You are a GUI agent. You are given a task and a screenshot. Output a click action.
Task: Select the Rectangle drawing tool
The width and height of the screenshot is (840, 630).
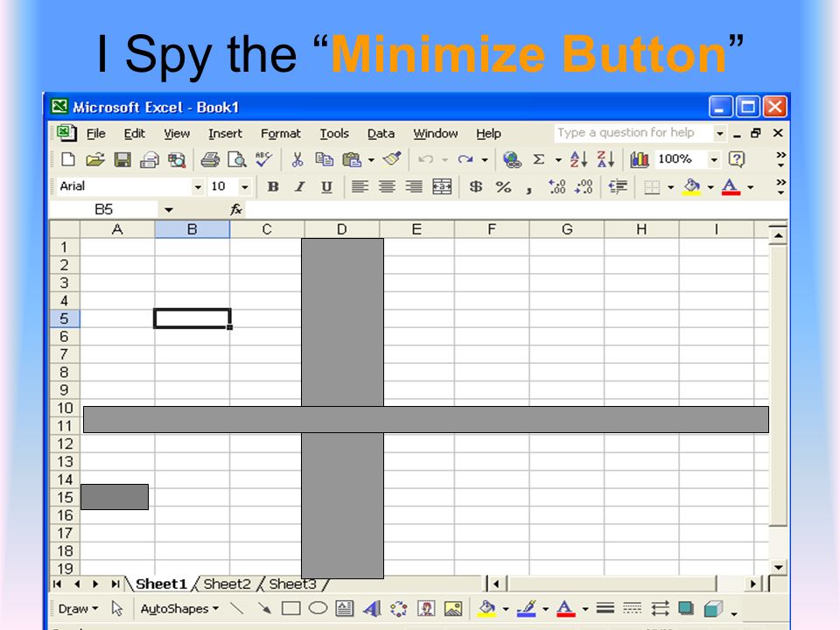(x=290, y=609)
